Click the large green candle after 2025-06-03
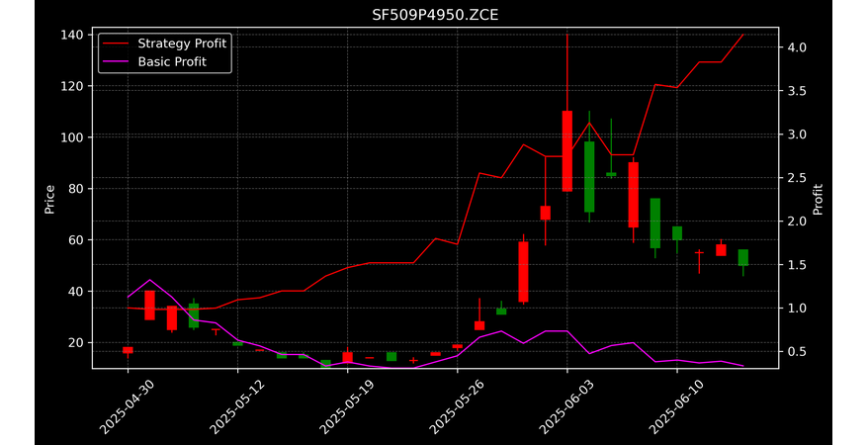868x445 pixels. (x=589, y=177)
